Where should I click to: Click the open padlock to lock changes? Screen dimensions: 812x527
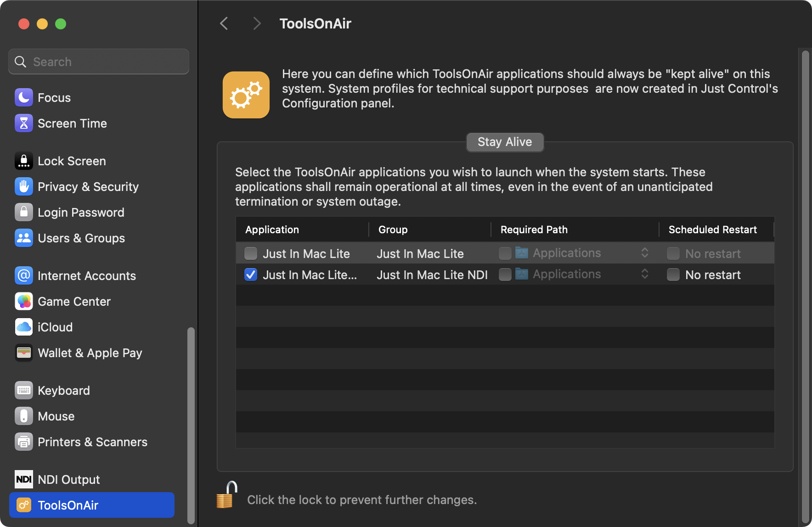pos(226,495)
